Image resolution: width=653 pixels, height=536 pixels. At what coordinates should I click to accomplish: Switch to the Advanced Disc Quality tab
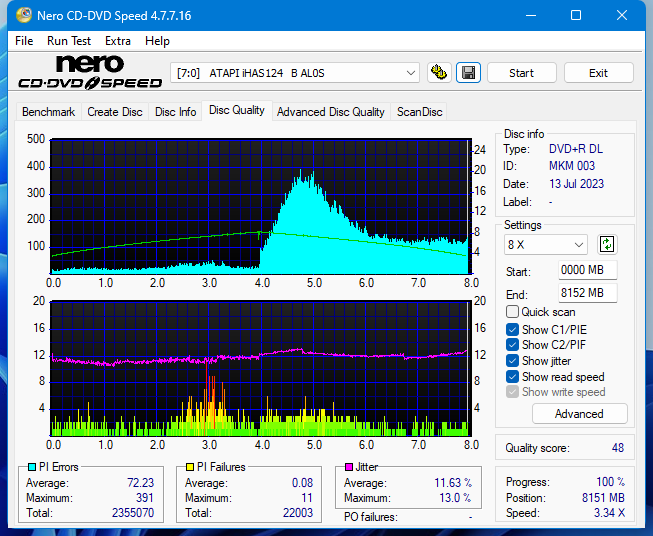[x=331, y=112]
